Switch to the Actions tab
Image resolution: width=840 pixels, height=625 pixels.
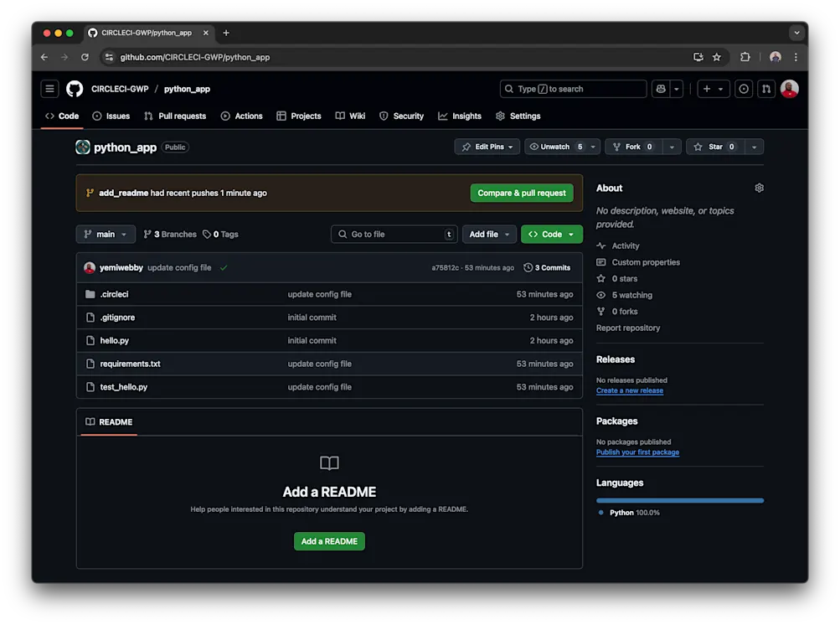(241, 116)
